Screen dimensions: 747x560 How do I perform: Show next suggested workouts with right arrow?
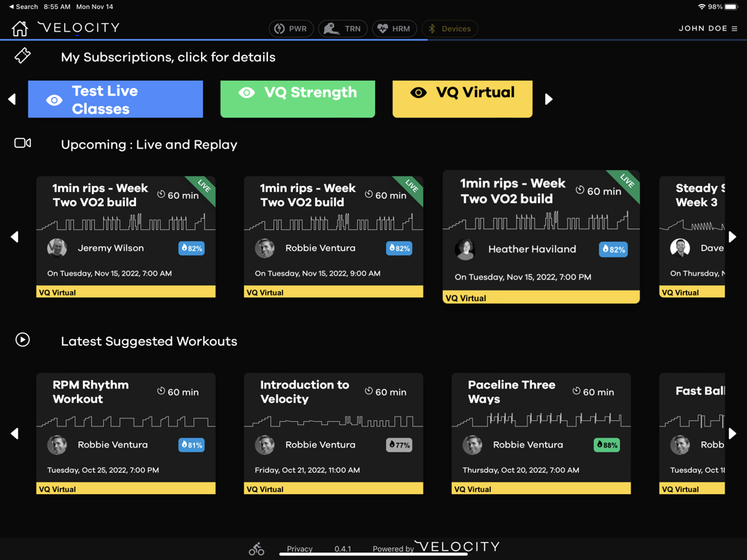[733, 433]
